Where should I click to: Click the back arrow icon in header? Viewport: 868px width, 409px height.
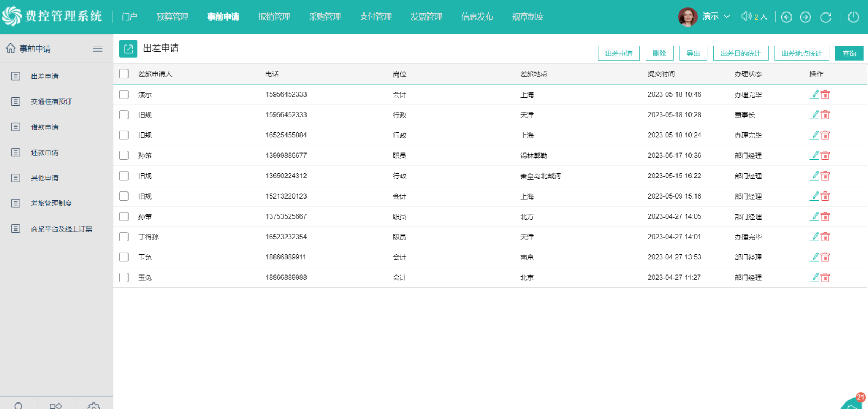(787, 17)
